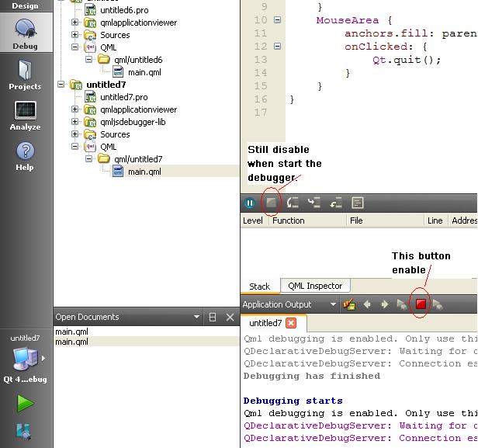Open the Analyze mode
478x448 pixels.
(26, 115)
